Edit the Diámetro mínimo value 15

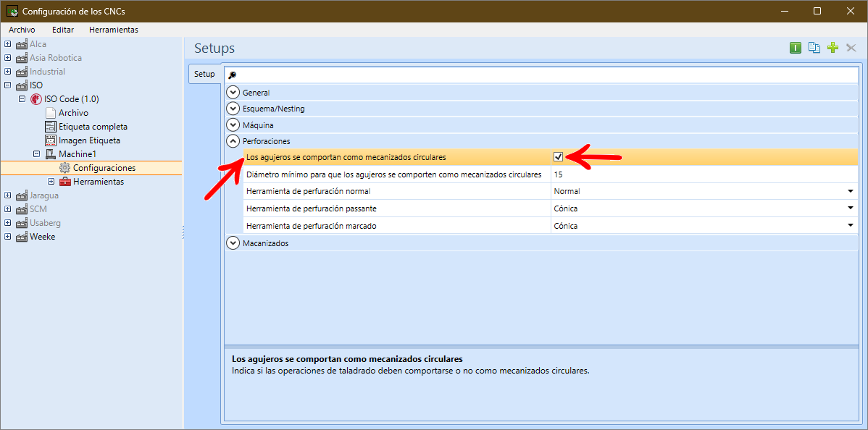click(704, 174)
